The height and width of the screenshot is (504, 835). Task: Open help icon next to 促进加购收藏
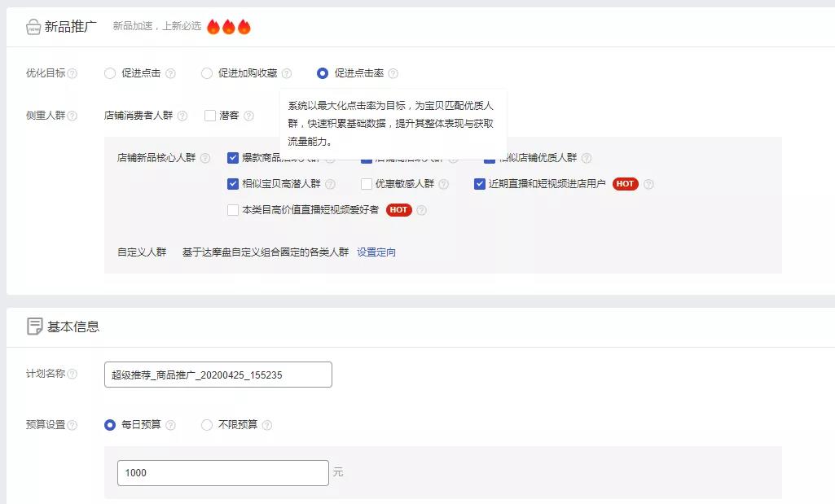pyautogui.click(x=287, y=73)
